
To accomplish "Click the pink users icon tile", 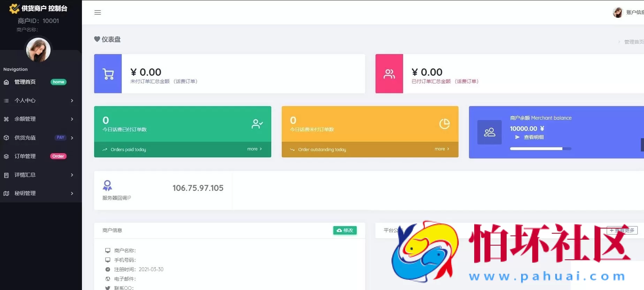I will click(389, 74).
